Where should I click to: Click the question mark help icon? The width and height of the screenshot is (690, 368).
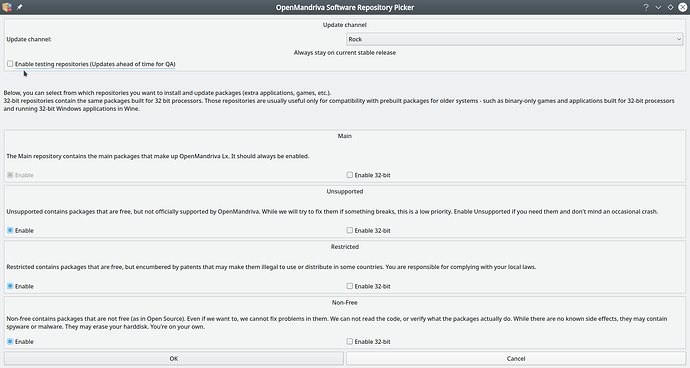coord(646,7)
